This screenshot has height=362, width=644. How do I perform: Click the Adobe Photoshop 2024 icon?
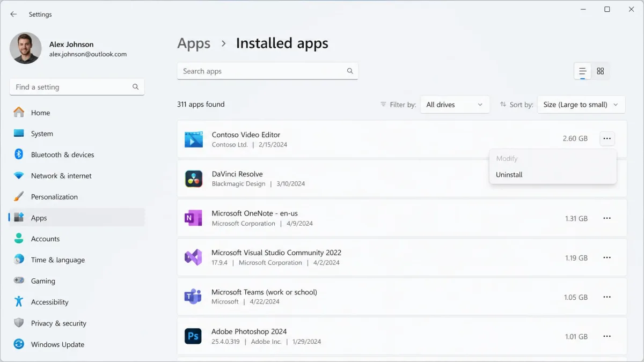[x=193, y=336]
